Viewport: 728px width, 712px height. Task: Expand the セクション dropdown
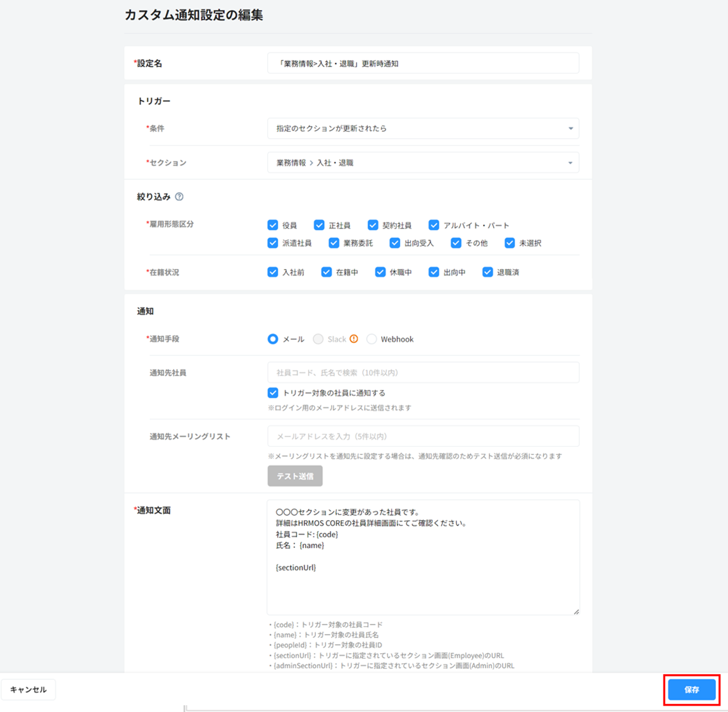point(423,163)
